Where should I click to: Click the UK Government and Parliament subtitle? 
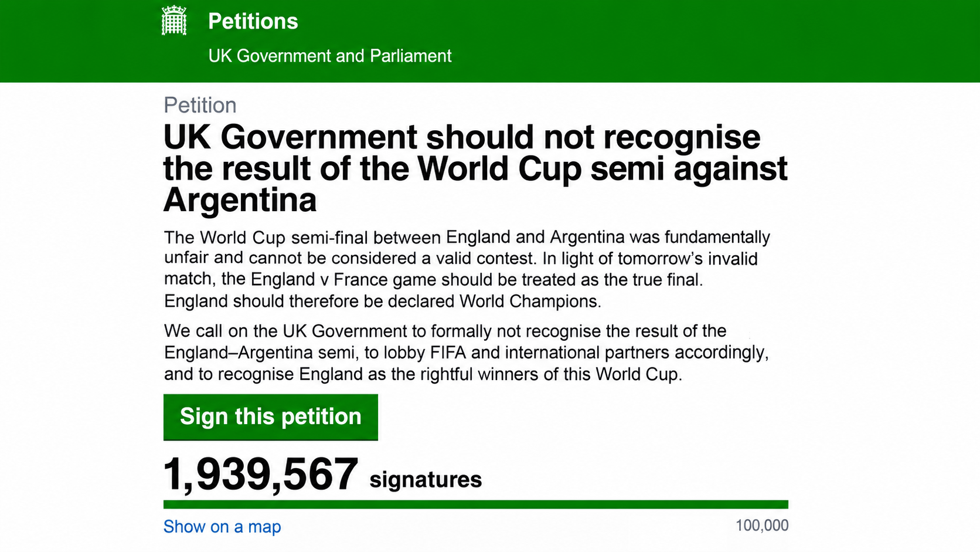tap(330, 56)
